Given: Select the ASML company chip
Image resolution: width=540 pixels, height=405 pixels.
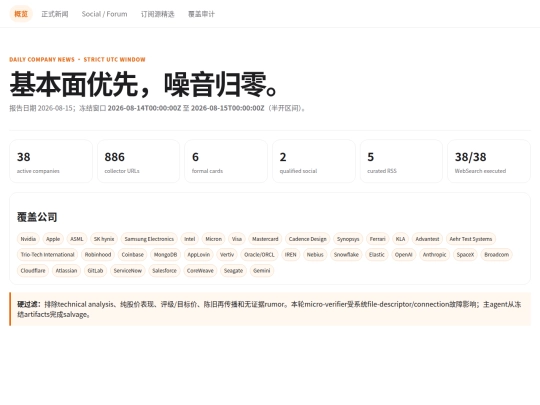Looking at the screenshot, I should (77, 239).
